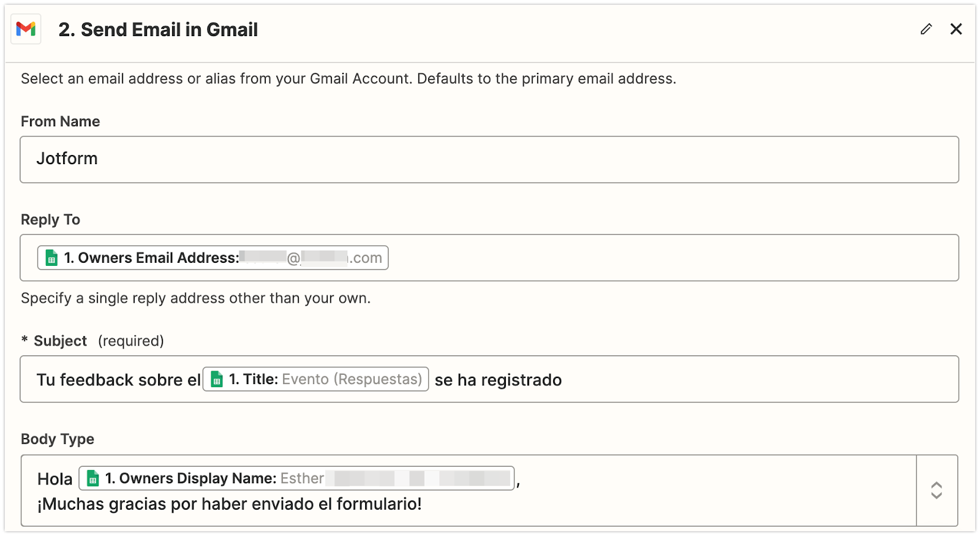
Task: Click the text "Tu feedback sobre el"
Action: click(x=119, y=380)
